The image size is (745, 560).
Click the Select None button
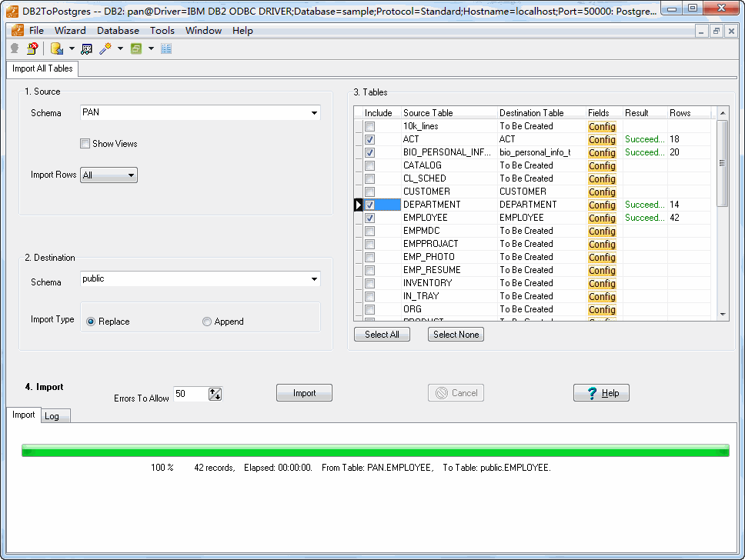pyautogui.click(x=456, y=335)
